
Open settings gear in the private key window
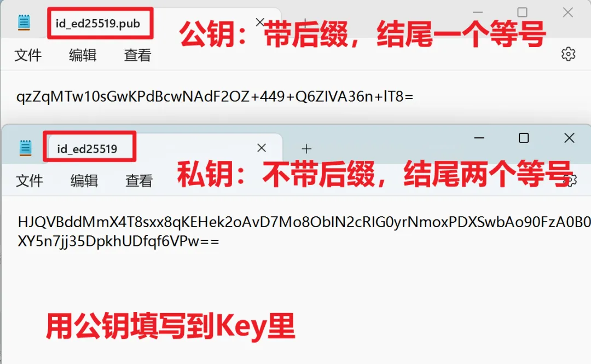[x=571, y=180]
